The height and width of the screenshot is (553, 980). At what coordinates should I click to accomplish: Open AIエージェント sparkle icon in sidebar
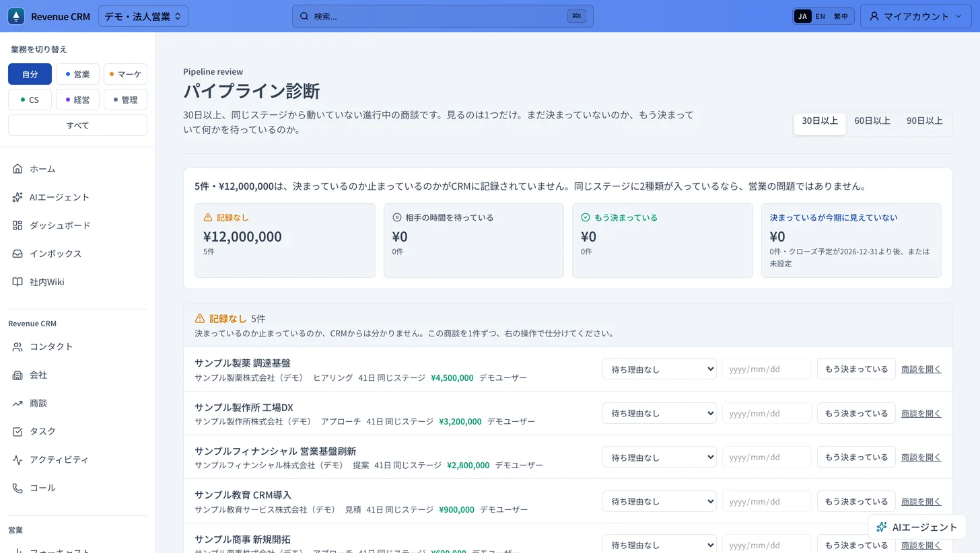click(x=17, y=197)
